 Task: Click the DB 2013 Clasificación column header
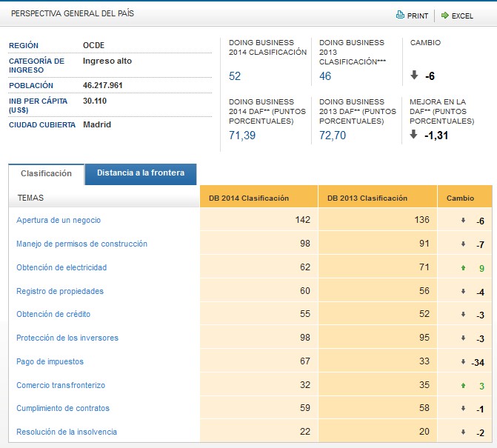367,198
